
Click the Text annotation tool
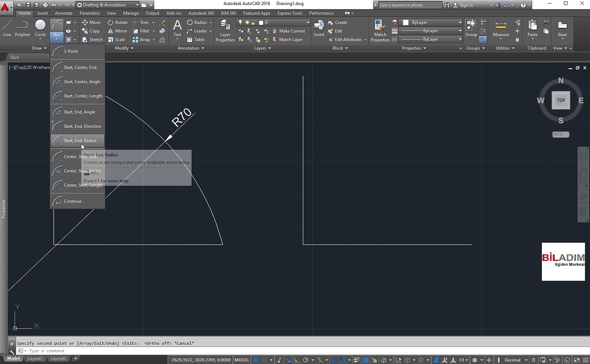pos(177,29)
